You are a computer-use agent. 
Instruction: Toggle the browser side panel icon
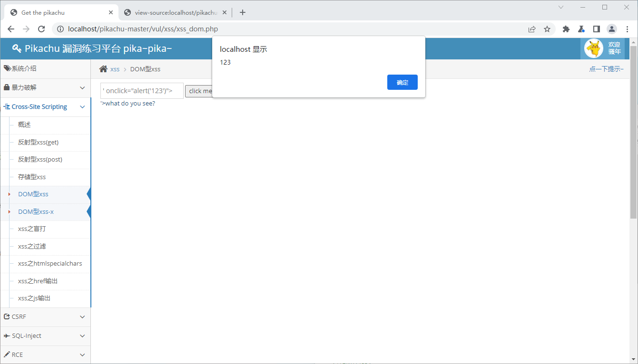(x=596, y=29)
